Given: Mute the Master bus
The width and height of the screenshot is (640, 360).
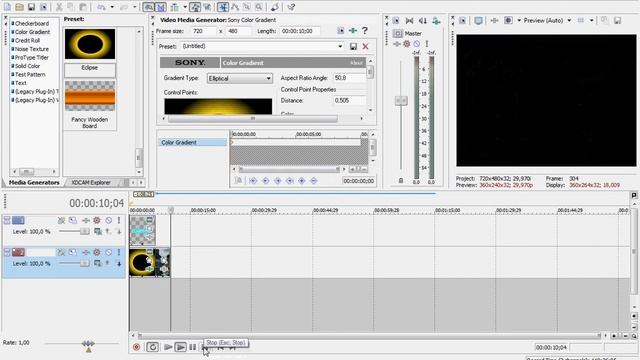Looking at the screenshot, I should (417, 44).
